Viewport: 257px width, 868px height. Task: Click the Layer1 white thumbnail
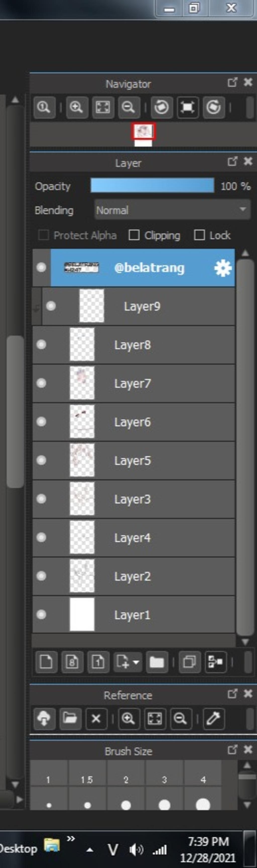(82, 615)
